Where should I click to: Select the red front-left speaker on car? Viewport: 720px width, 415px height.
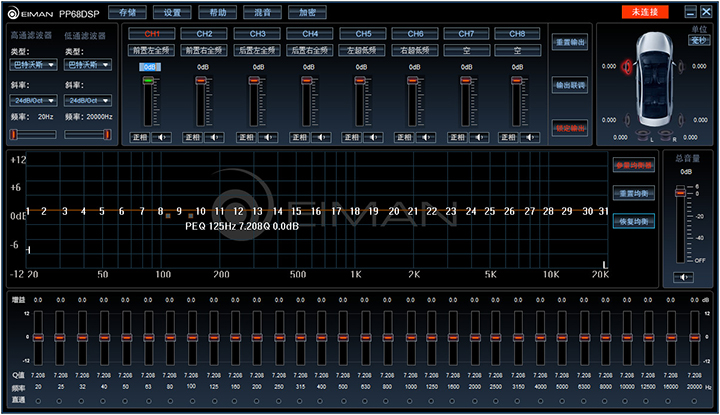[x=626, y=67]
